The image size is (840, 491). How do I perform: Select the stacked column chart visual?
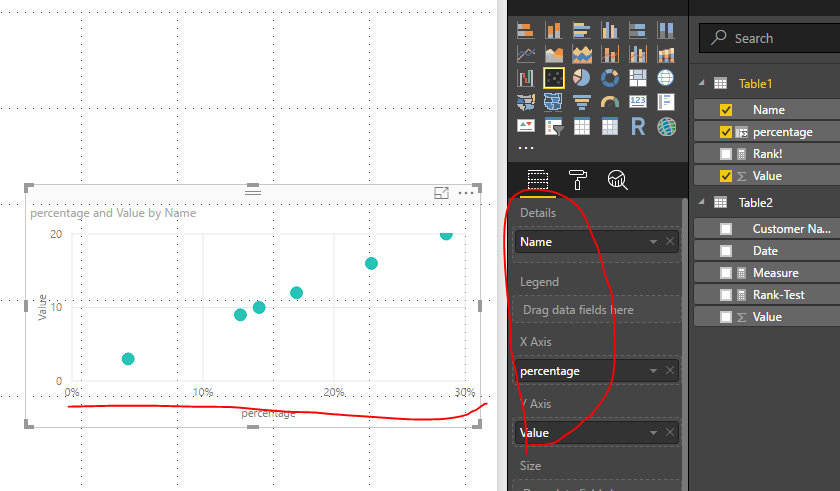(x=553, y=31)
